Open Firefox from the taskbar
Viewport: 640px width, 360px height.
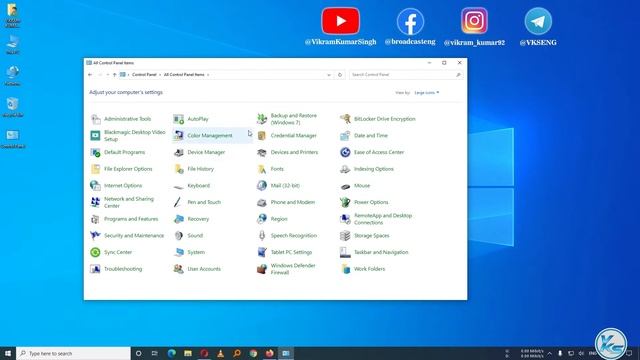(x=269, y=353)
